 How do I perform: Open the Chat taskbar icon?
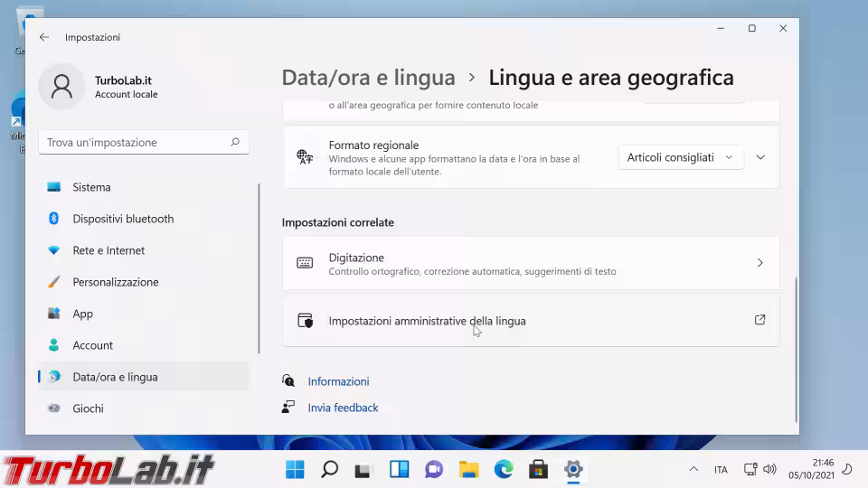click(x=434, y=470)
